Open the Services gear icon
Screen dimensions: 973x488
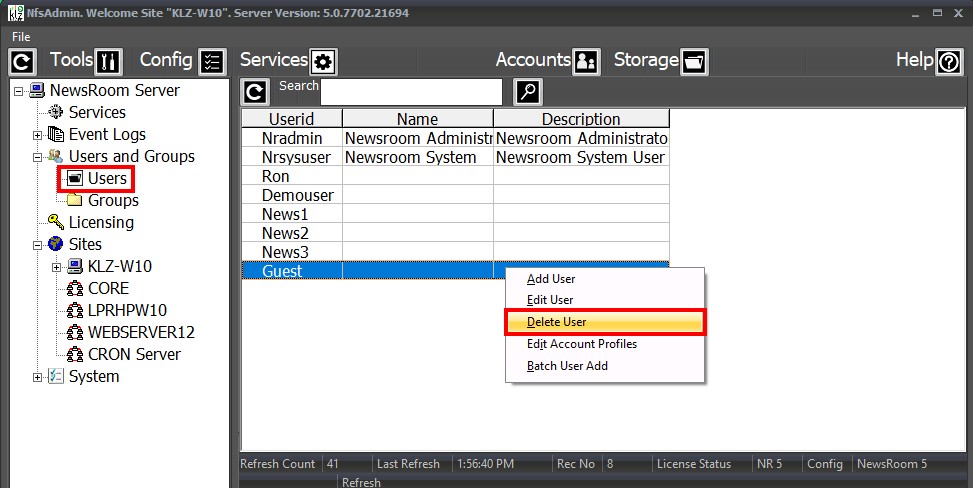[x=323, y=61]
